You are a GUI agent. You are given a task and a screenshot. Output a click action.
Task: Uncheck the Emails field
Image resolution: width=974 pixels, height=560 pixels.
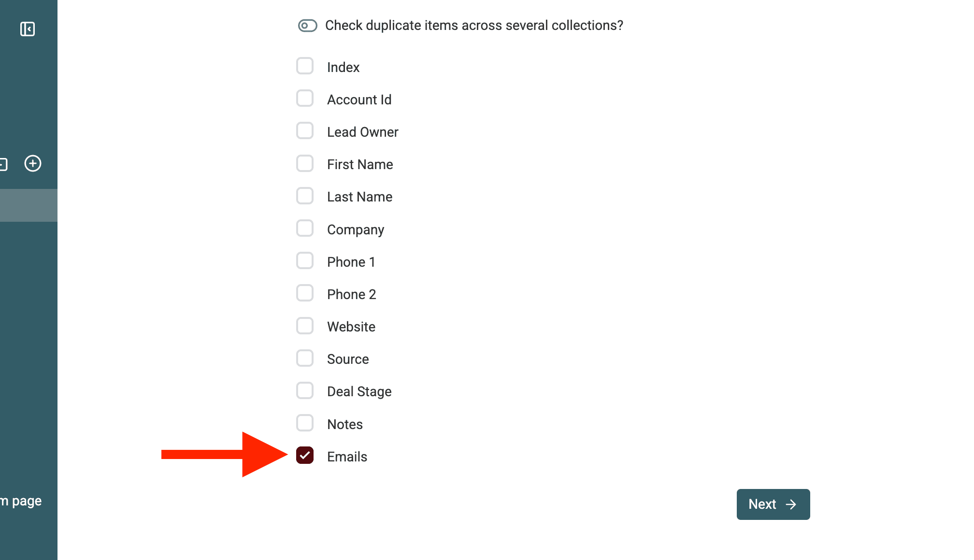point(305,455)
